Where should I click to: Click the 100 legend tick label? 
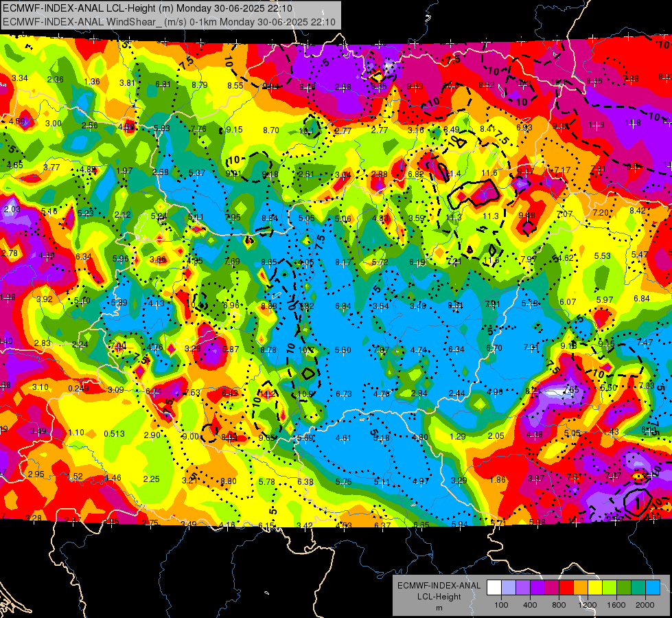click(x=501, y=605)
